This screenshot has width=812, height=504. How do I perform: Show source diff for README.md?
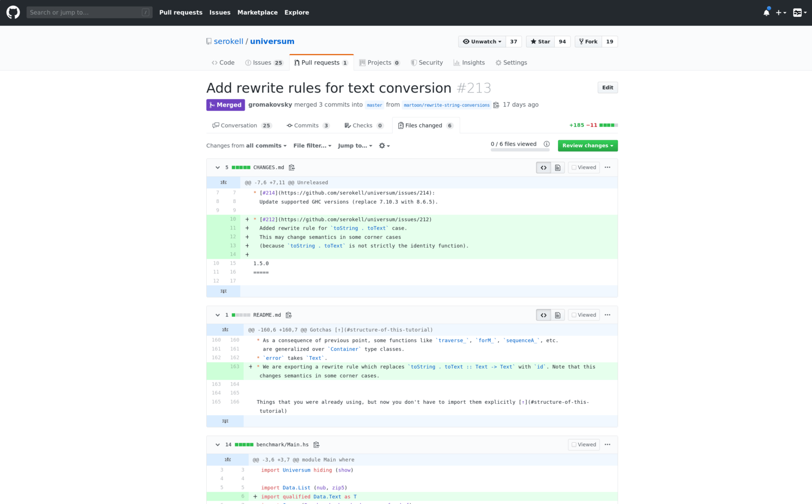coord(543,315)
